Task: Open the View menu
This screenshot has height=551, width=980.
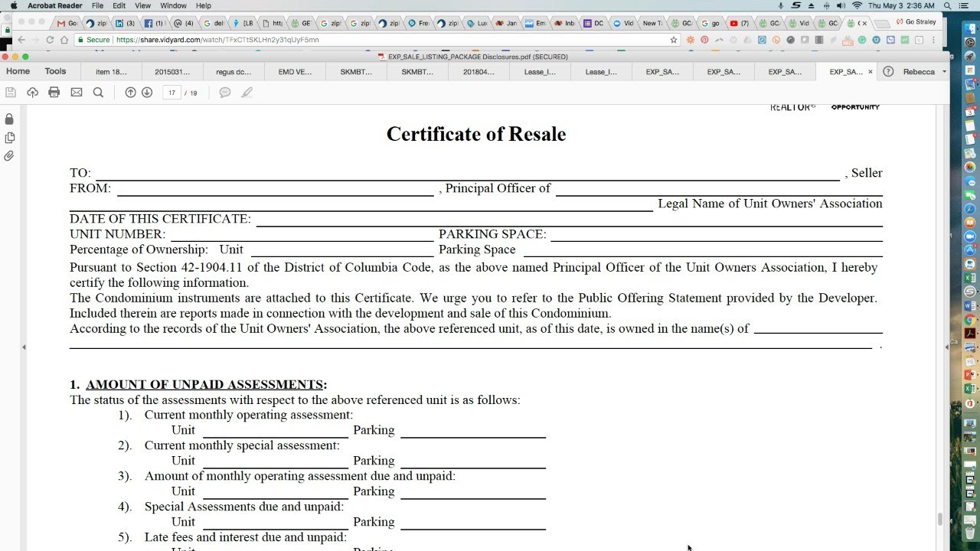Action: pyautogui.click(x=142, y=5)
